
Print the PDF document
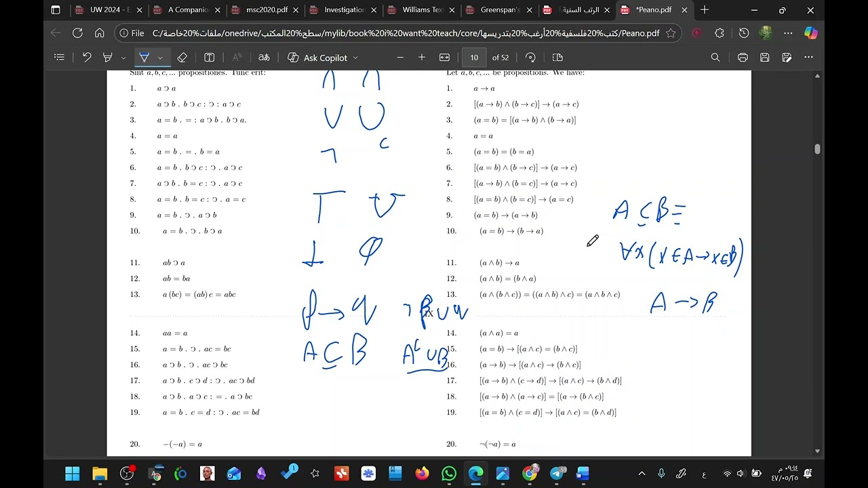click(x=743, y=58)
